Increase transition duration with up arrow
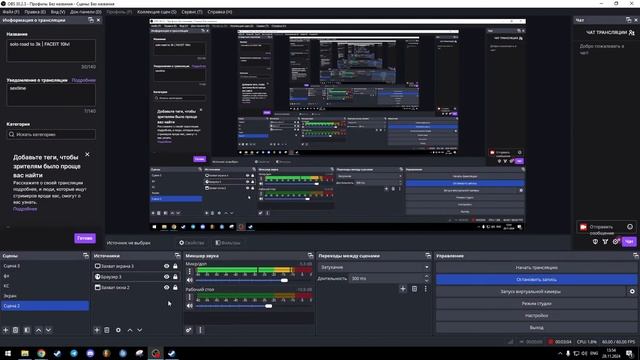The width and height of the screenshot is (640, 360). [x=427, y=276]
